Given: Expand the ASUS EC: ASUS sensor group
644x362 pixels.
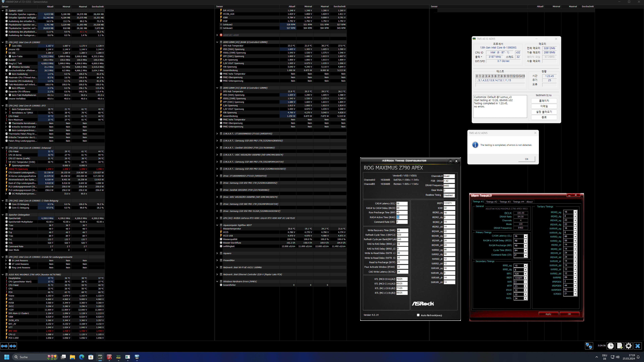Looking at the screenshot, I should 217,35.
